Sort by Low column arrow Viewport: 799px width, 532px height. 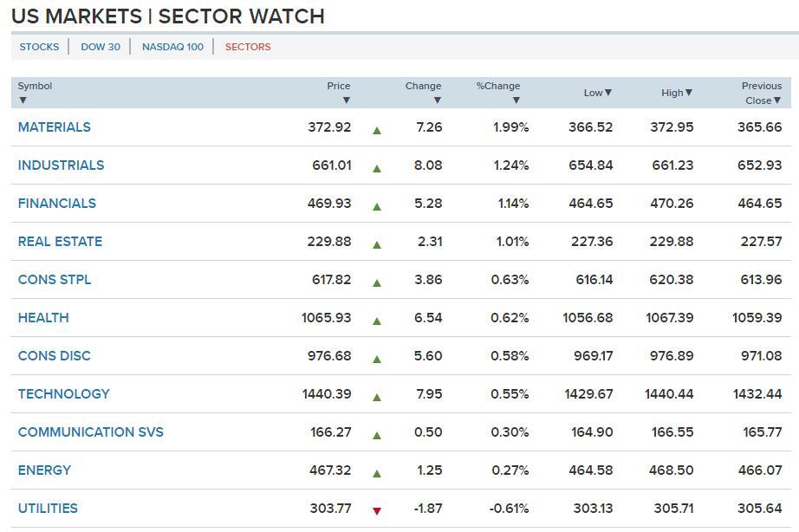pyautogui.click(x=608, y=93)
